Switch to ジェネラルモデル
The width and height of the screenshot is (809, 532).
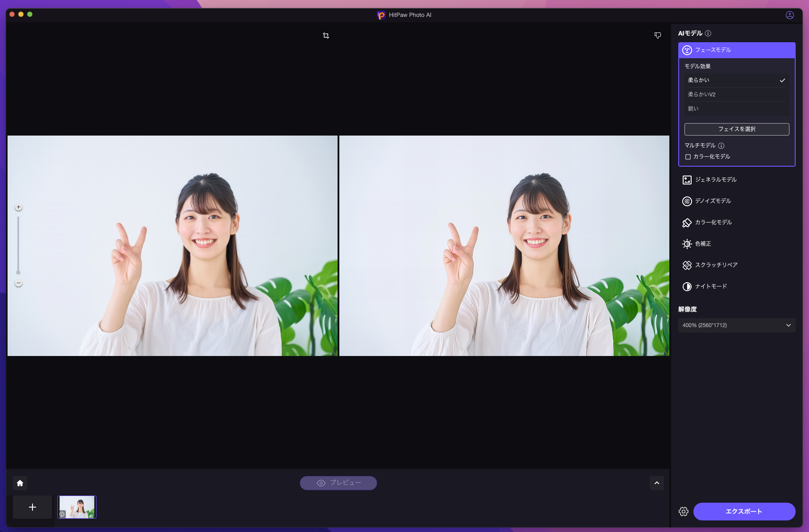737,180
